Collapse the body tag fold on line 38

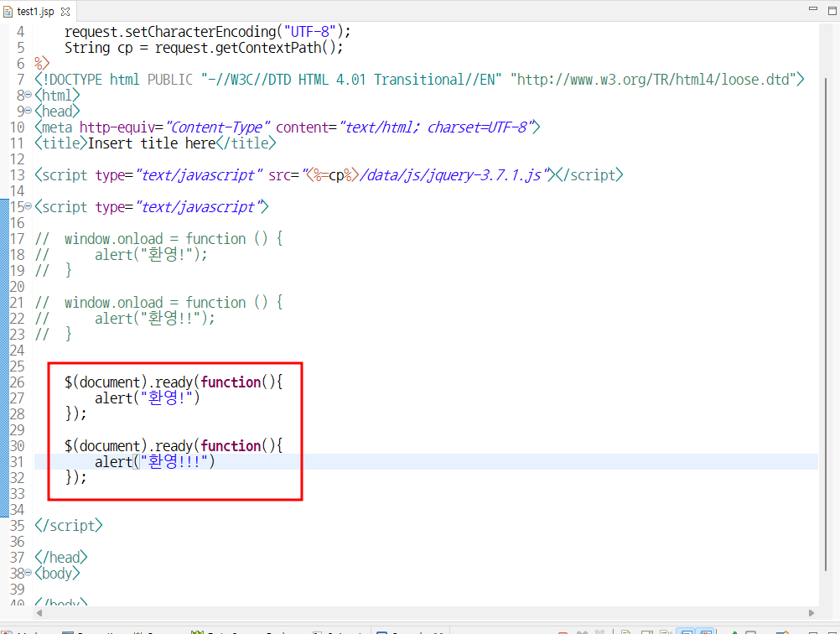pyautogui.click(x=29, y=573)
